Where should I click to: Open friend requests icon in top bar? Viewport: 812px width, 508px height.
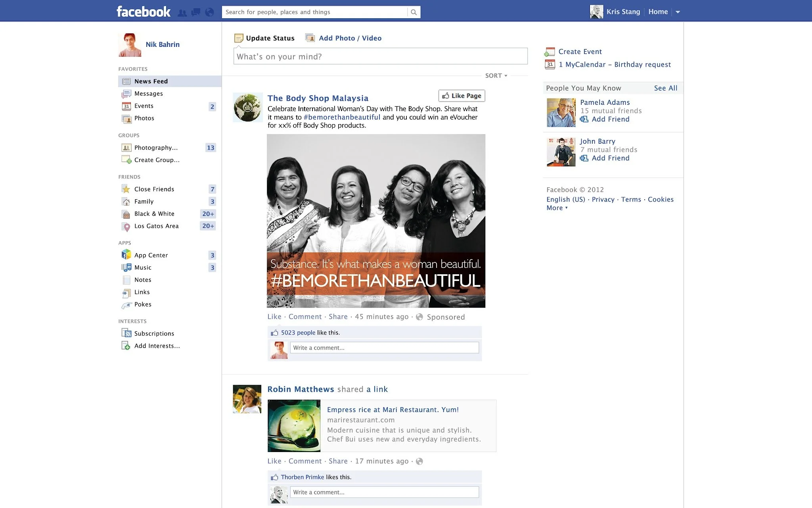pyautogui.click(x=182, y=12)
